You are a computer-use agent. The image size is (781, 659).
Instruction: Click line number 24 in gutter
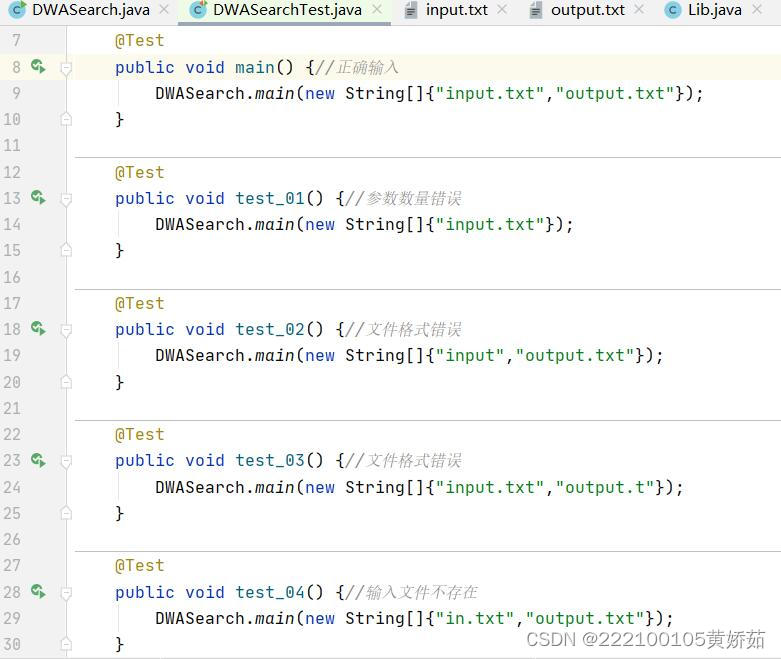click(x=12, y=487)
